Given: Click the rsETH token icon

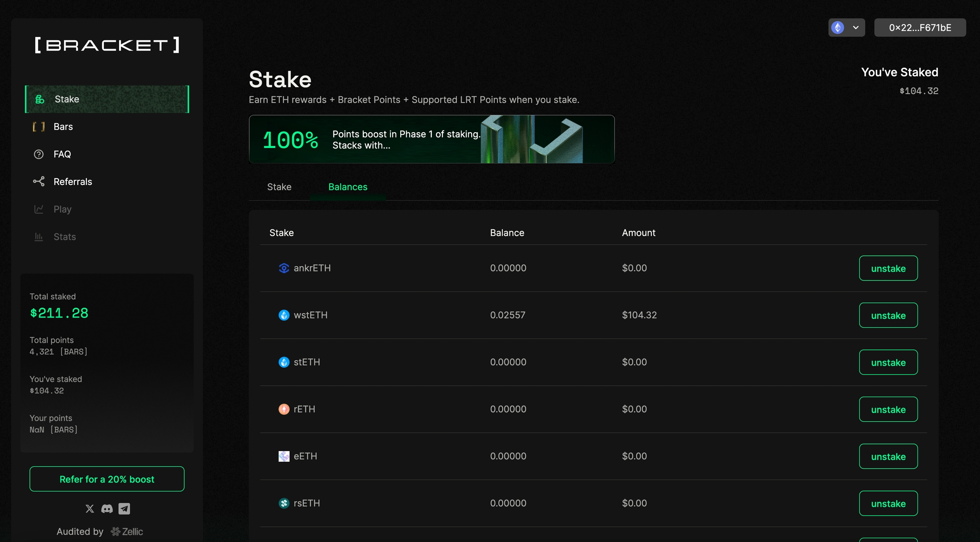Looking at the screenshot, I should tap(284, 503).
